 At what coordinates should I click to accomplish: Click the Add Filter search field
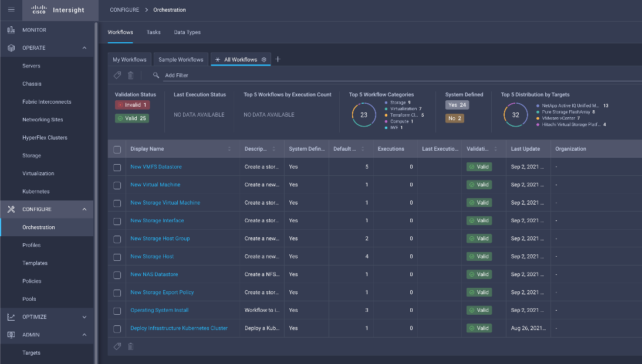click(x=401, y=75)
